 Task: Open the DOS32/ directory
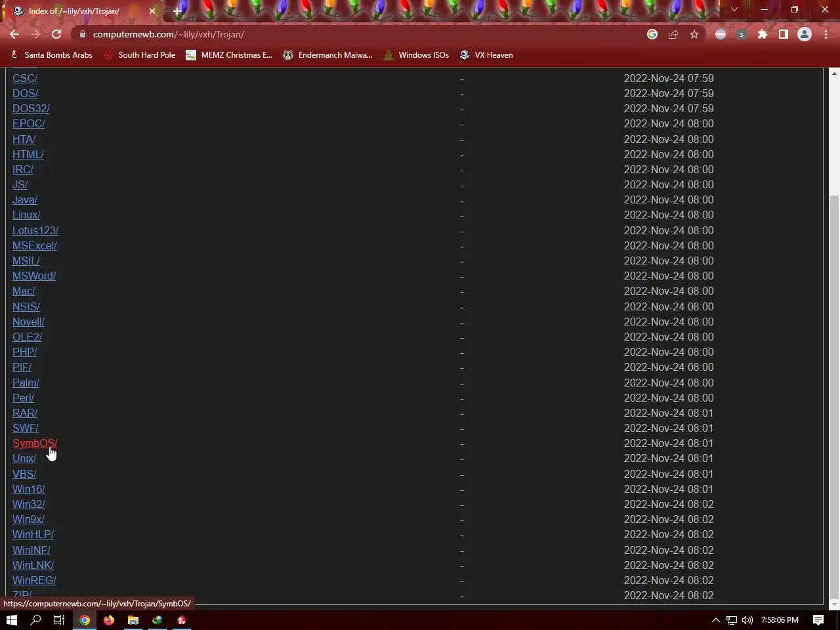(31, 108)
